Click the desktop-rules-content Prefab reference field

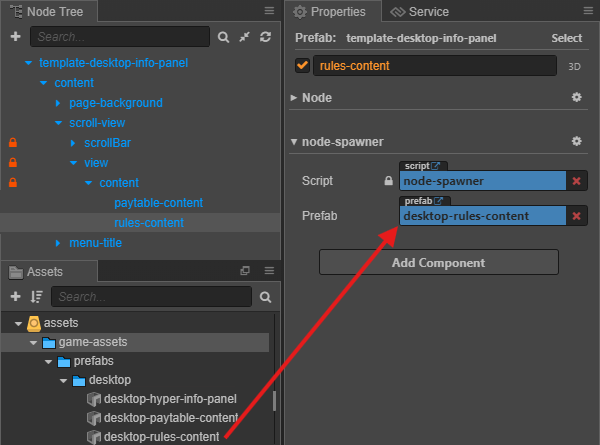483,216
